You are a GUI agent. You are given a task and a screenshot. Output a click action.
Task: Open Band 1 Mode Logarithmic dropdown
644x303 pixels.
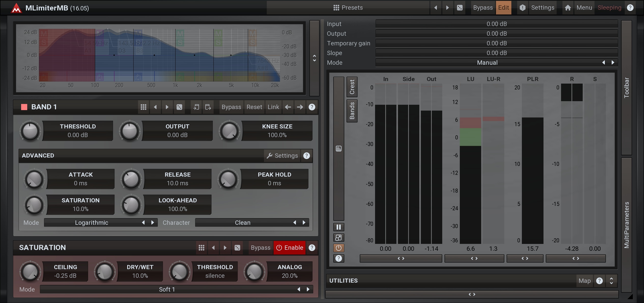[x=101, y=223]
